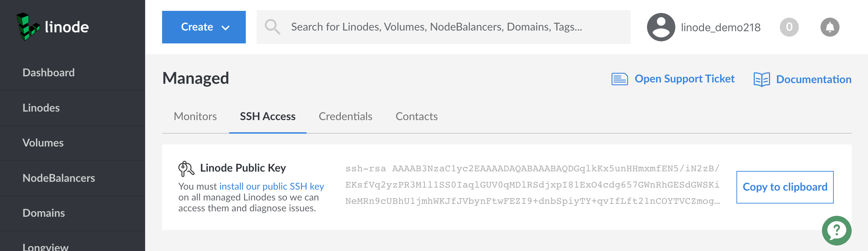Click the support ticket icon
Screen dimensions: 868x251
pos(619,79)
